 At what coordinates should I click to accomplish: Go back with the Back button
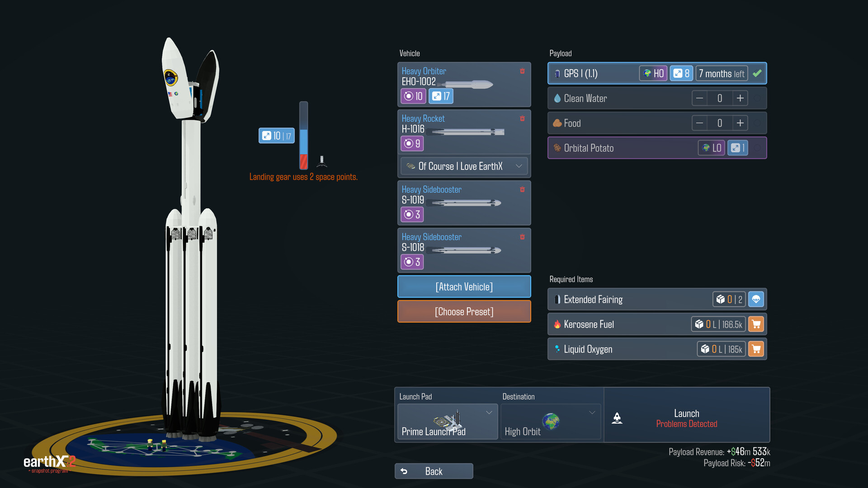point(434,471)
